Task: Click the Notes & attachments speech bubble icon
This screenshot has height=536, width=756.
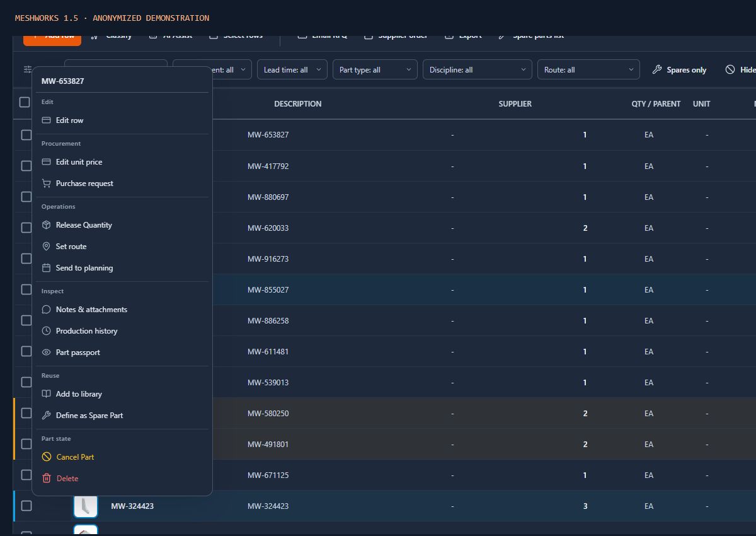Action: pyautogui.click(x=46, y=310)
